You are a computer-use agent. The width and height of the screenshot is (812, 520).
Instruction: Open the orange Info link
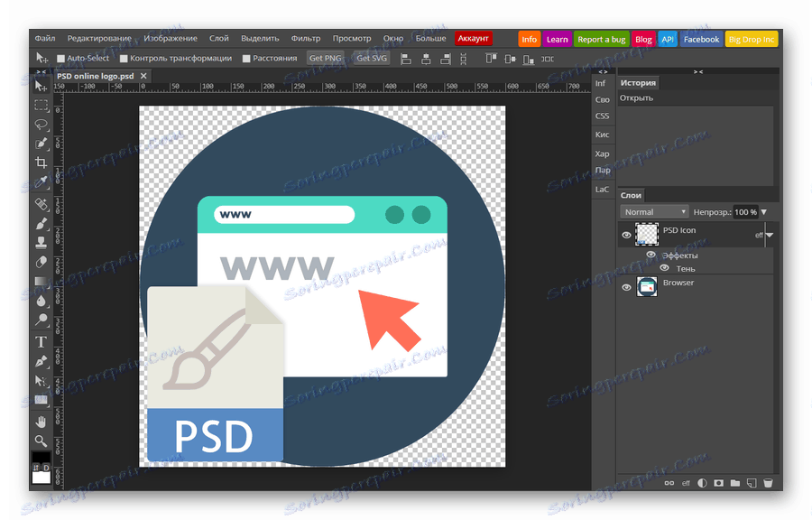point(530,40)
